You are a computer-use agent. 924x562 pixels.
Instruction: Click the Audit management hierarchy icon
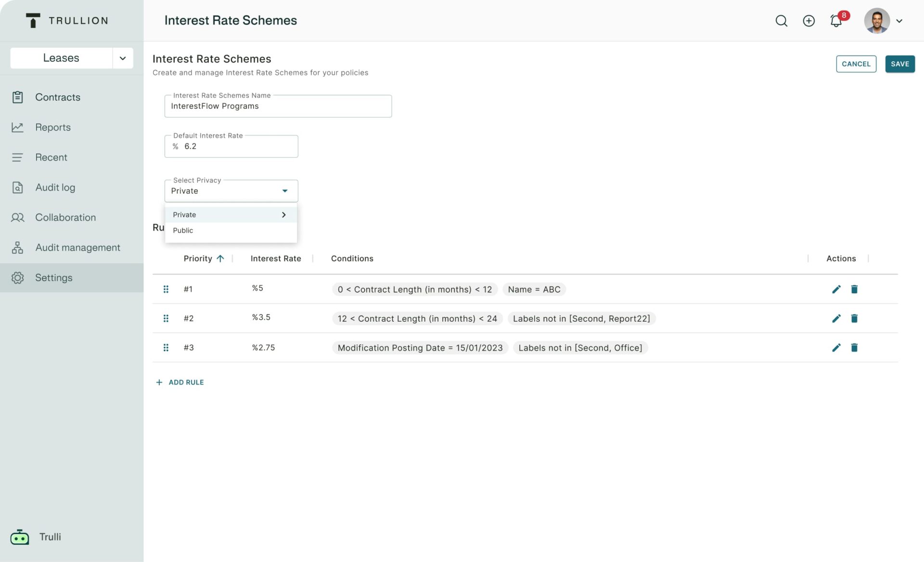tap(18, 248)
